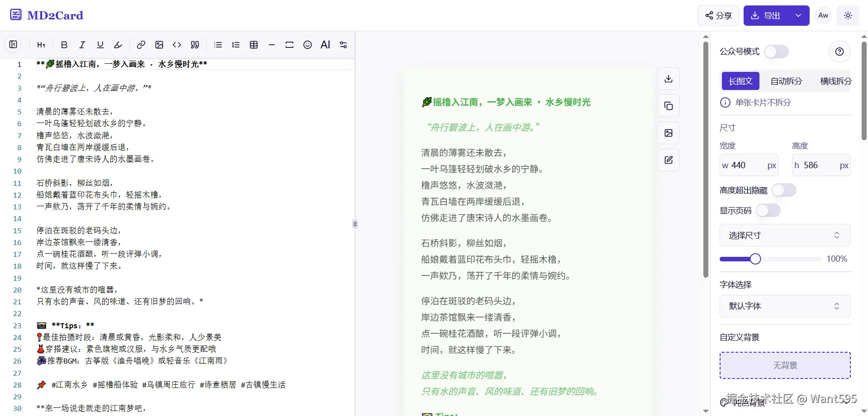Choose the 无背景 background option
This screenshot has width=868, height=416.
[x=785, y=365]
